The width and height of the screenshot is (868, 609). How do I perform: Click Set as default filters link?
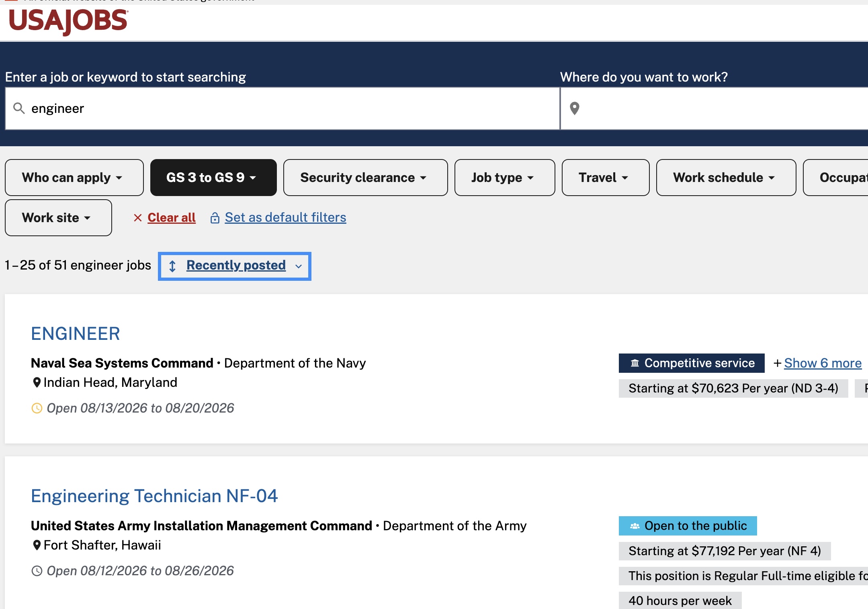point(285,218)
